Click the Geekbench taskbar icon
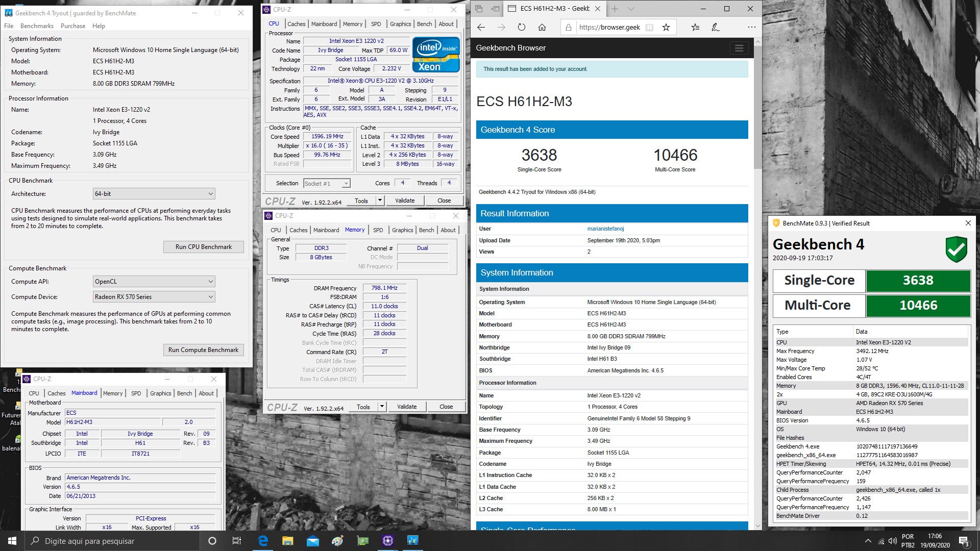 412,541
